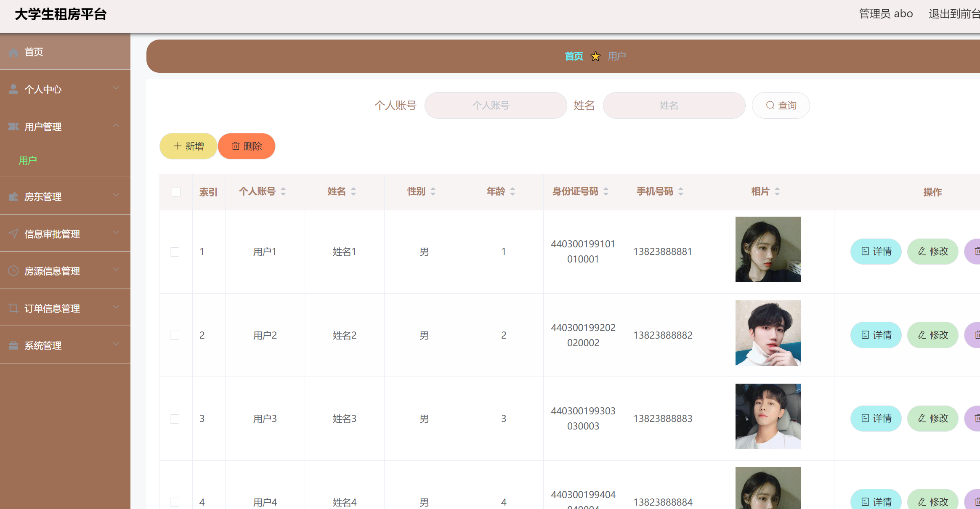Toggle the select-all checkbox in table header
Viewport: 980px width, 509px height.
tap(176, 191)
